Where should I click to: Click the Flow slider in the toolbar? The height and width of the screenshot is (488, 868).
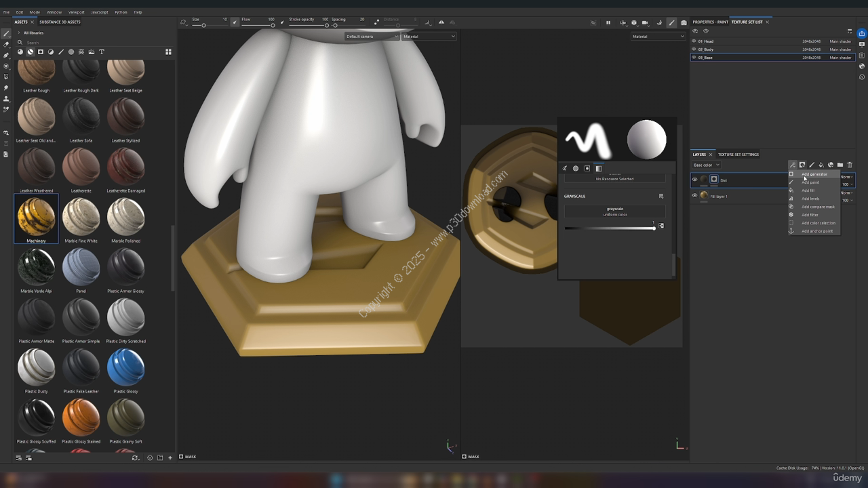click(x=258, y=26)
